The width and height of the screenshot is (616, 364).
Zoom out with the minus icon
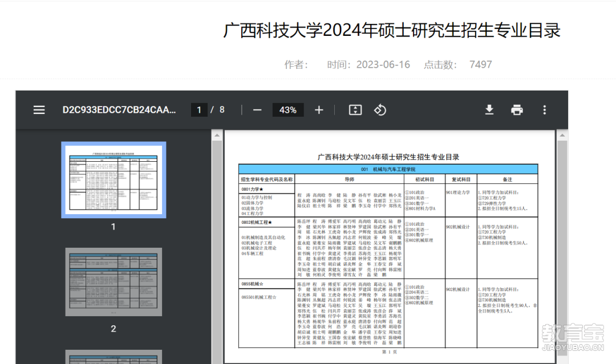coord(257,110)
